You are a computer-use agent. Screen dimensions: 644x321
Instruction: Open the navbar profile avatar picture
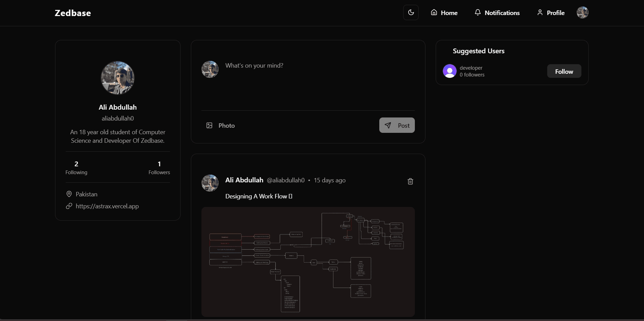[582, 12]
